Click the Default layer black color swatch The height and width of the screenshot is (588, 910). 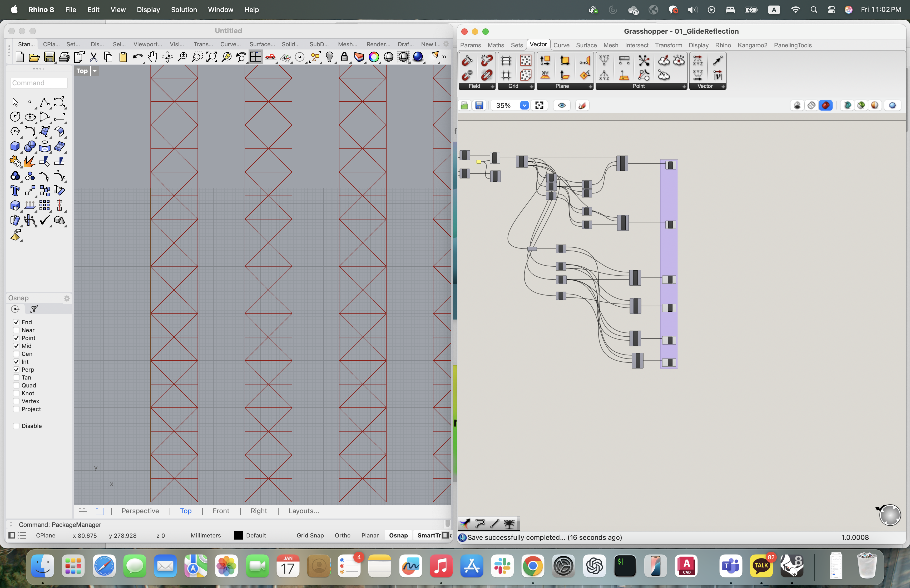pos(238,535)
